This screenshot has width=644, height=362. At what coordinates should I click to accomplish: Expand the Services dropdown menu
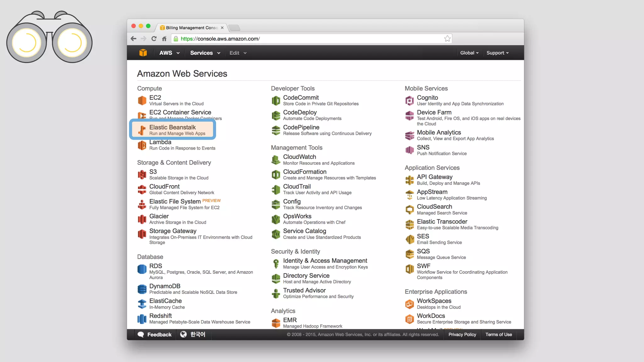tap(205, 53)
